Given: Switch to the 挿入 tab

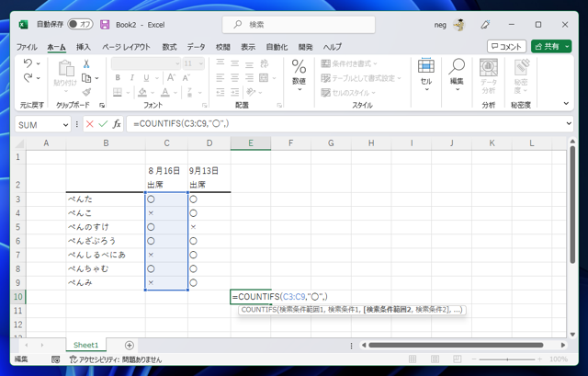Looking at the screenshot, I should 84,47.
